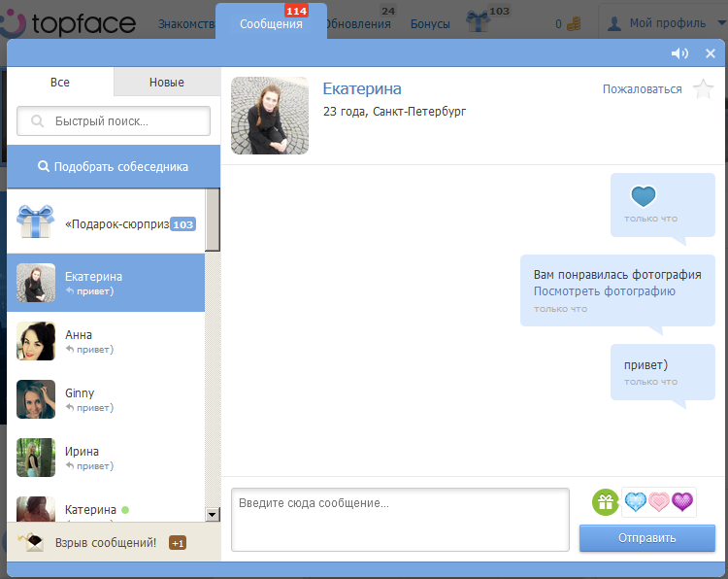Screen dimensions: 728x579
Task: Open the Сообщения tab
Action: 271,23
